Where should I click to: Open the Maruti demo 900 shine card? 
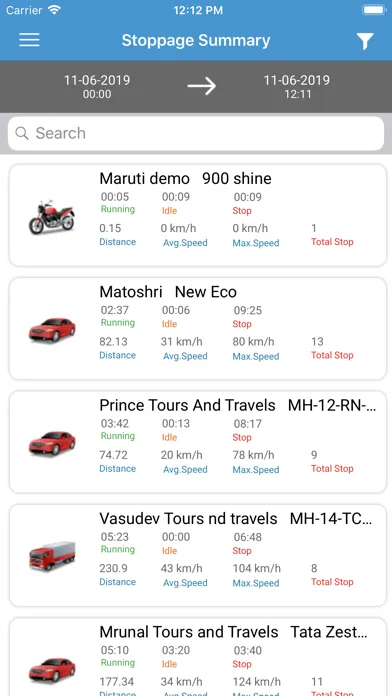click(x=198, y=215)
